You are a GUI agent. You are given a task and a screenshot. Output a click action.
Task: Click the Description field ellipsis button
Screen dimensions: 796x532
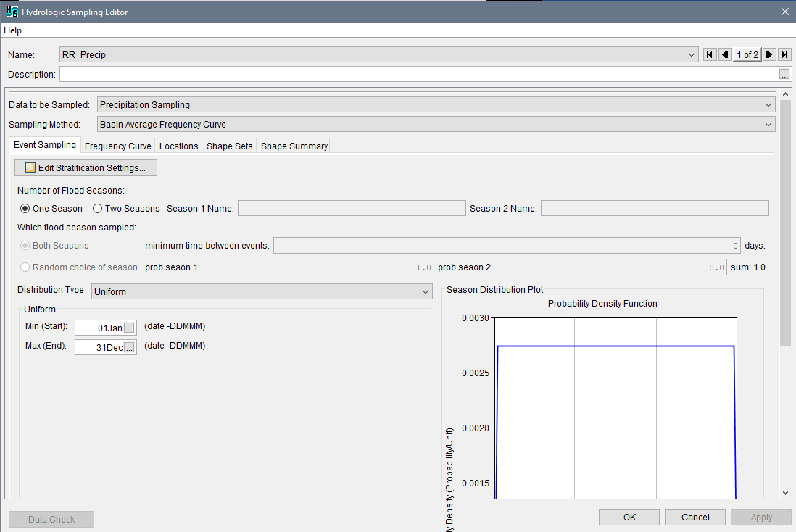tap(784, 74)
